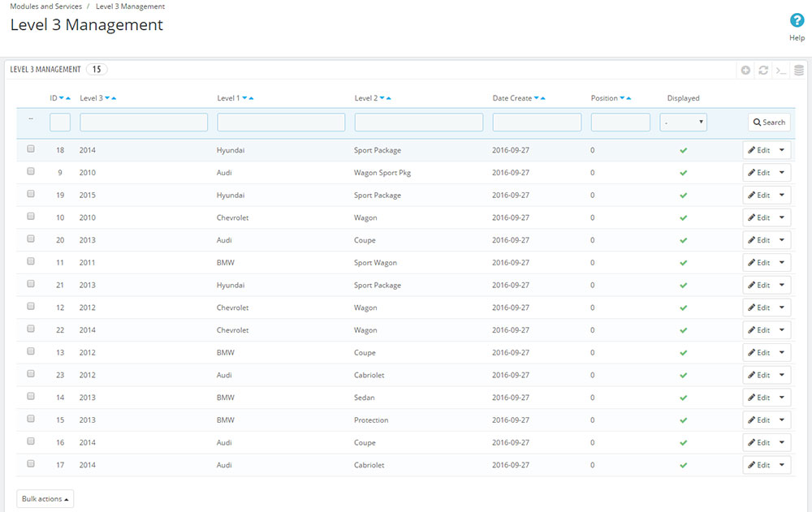Refresh the Level 3 Management list
The image size is (812, 512).
763,70
